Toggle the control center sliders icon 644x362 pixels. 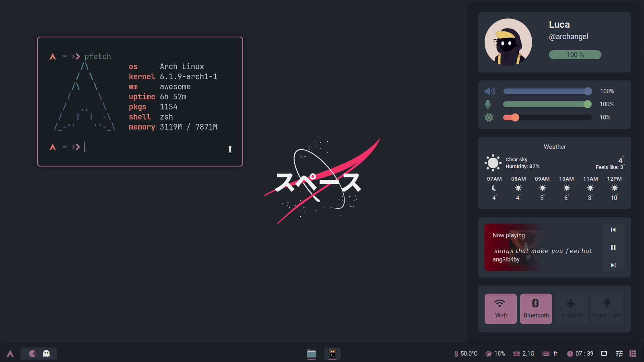619,354
